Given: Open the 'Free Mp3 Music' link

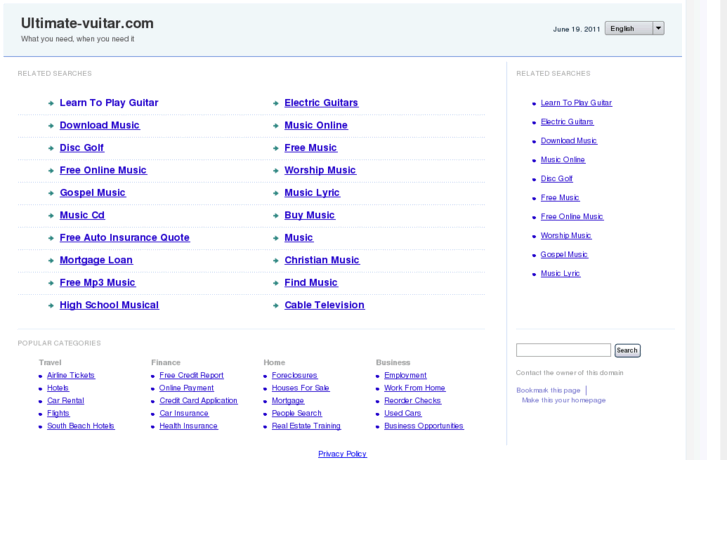Looking at the screenshot, I should (x=98, y=282).
